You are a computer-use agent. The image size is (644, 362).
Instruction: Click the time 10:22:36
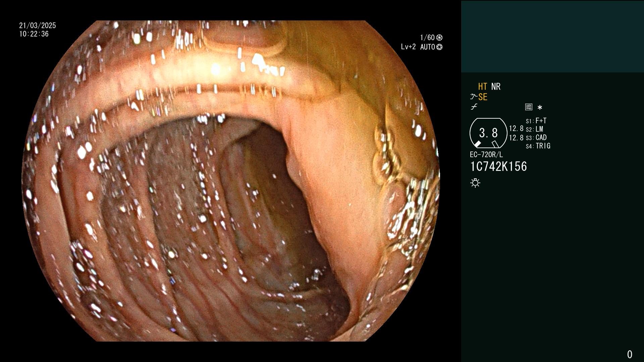coord(34,34)
